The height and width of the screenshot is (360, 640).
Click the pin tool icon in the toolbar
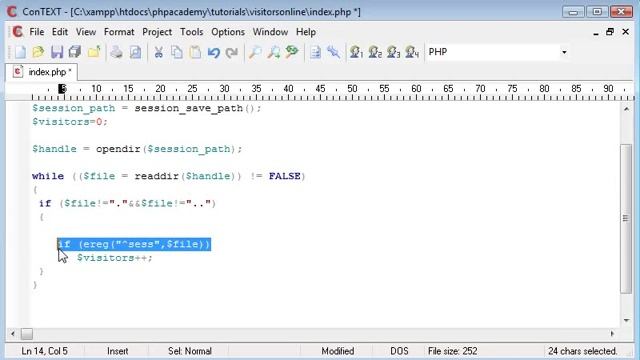point(333,52)
